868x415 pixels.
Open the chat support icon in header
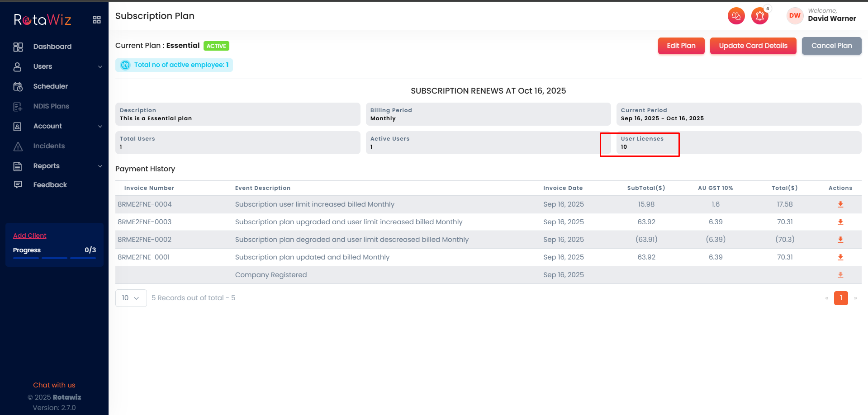(736, 16)
